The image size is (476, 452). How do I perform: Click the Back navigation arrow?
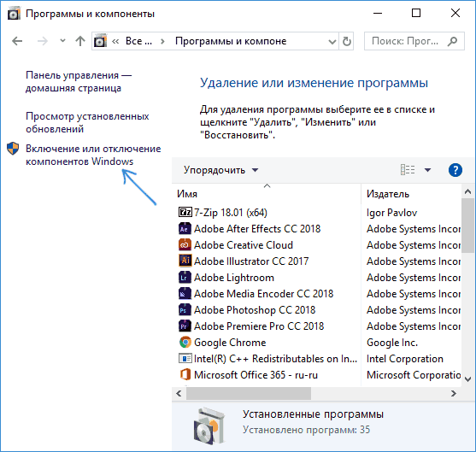[x=17, y=41]
